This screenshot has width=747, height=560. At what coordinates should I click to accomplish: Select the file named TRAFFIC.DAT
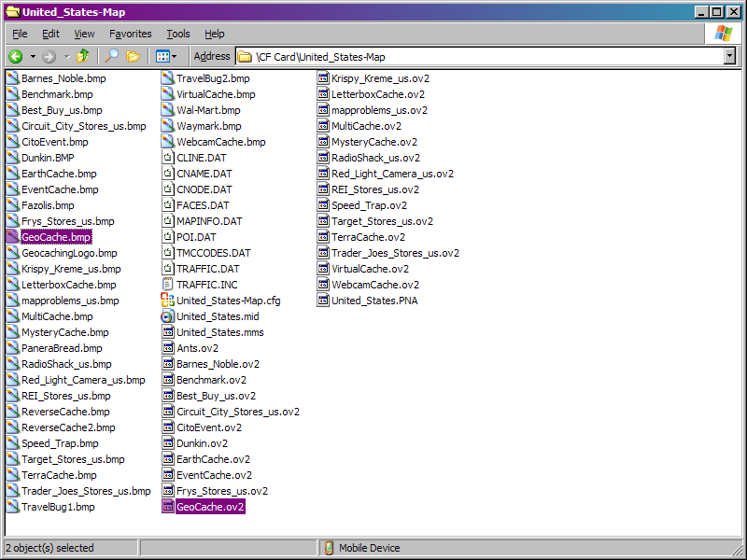coord(207,269)
